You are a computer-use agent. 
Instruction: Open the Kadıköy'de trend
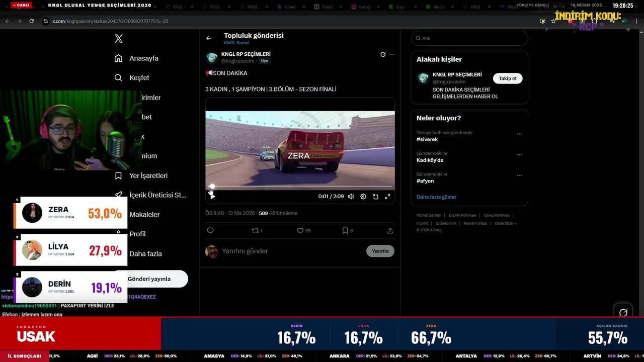coord(430,160)
